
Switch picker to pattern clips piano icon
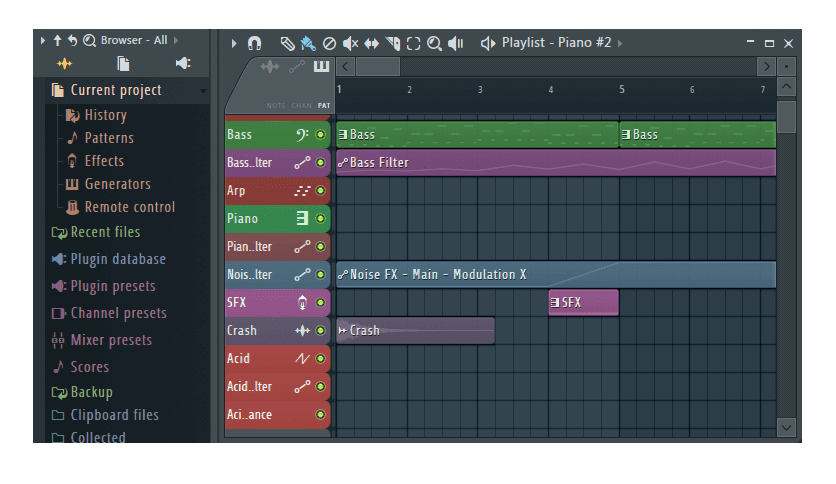321,67
